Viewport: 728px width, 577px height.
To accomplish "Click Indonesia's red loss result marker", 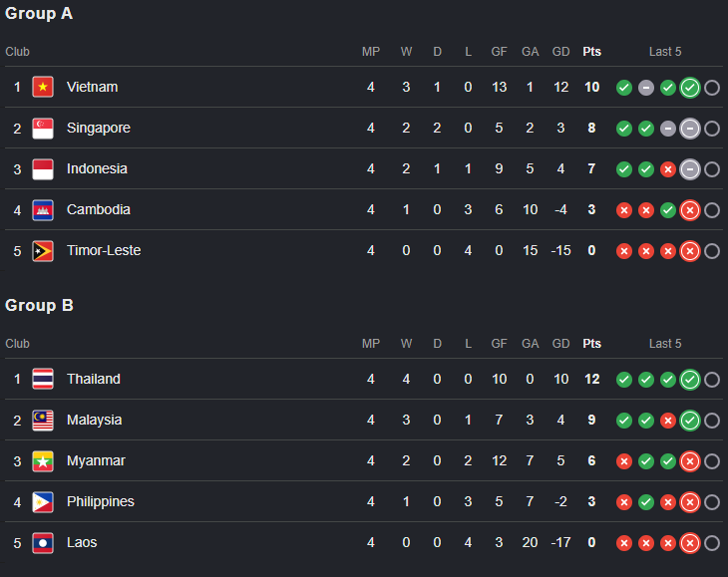I will tap(667, 169).
